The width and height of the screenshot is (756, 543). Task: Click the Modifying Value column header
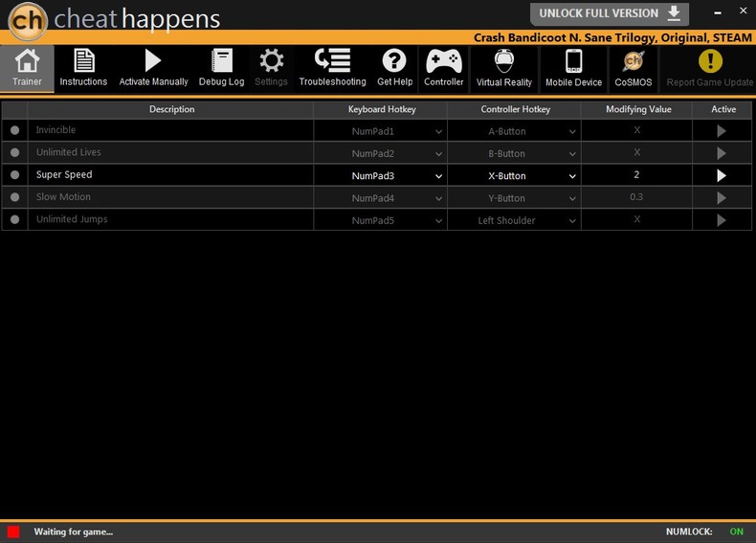pyautogui.click(x=638, y=109)
